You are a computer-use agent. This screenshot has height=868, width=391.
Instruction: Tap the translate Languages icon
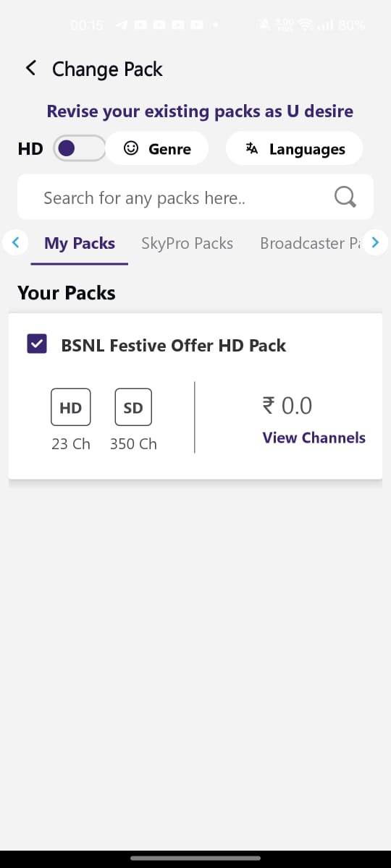[x=252, y=148]
